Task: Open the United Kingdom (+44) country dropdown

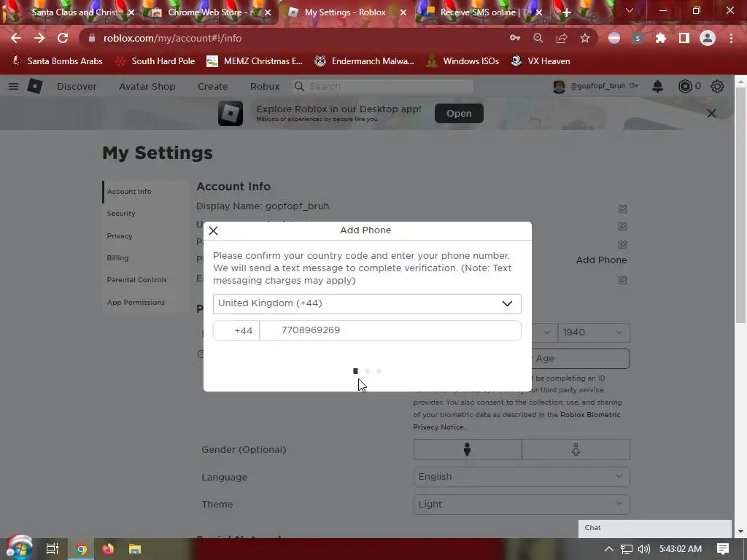Action: coord(367,304)
